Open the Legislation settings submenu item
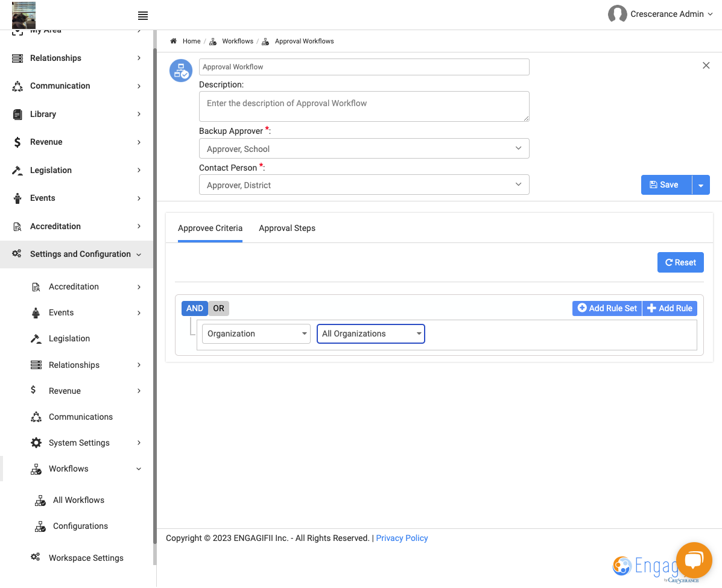 (69, 339)
